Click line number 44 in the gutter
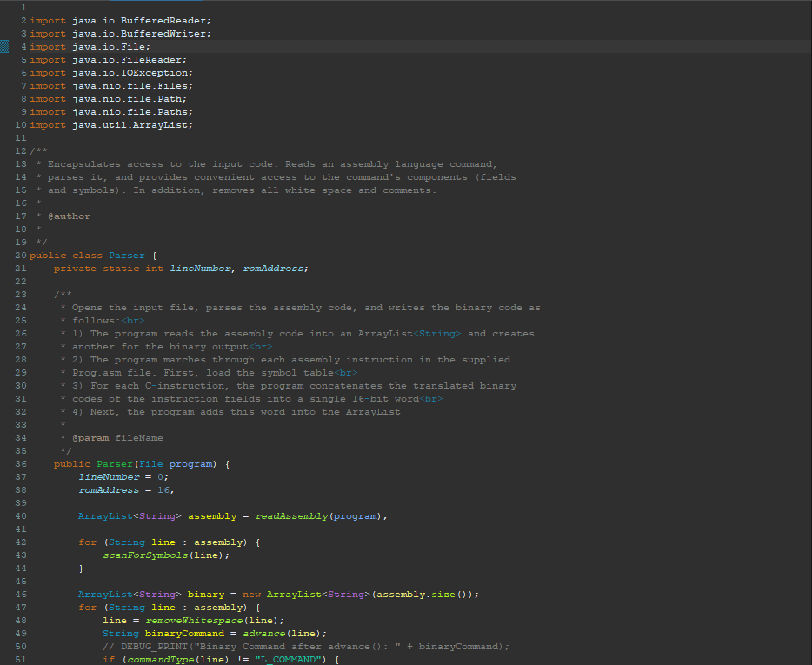Image resolution: width=812 pixels, height=665 pixels. [x=21, y=569]
